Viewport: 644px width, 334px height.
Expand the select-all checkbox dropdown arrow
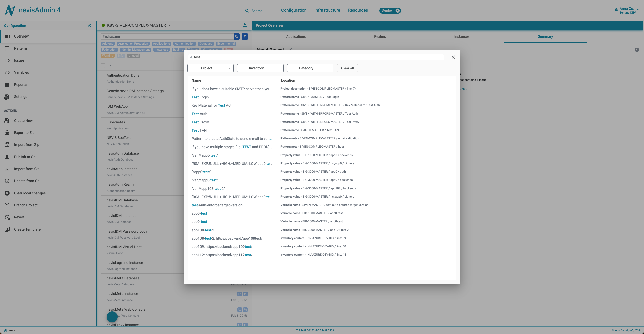pyautogui.click(x=111, y=65)
